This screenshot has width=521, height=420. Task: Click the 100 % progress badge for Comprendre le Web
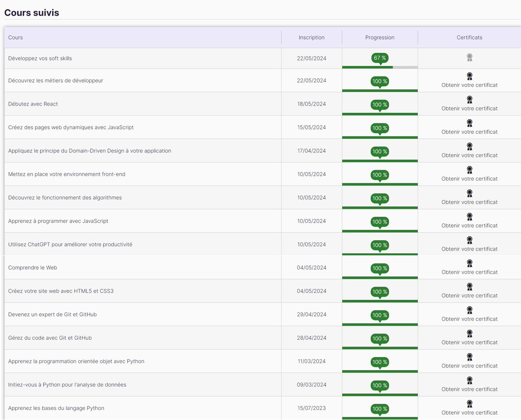click(380, 268)
